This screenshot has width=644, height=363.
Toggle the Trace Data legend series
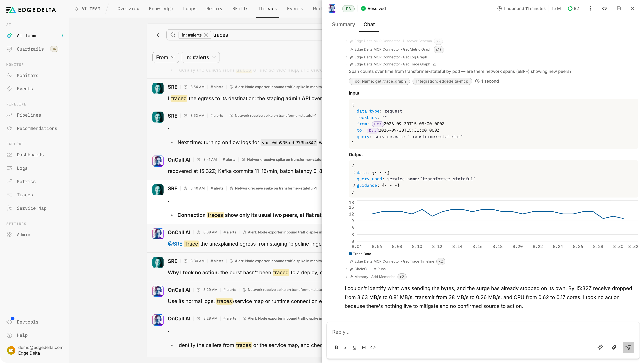point(360,254)
